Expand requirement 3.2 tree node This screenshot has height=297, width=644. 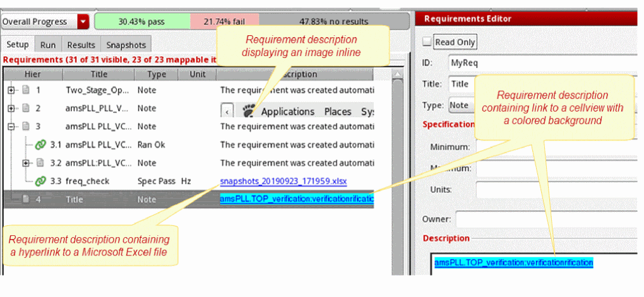(27, 163)
